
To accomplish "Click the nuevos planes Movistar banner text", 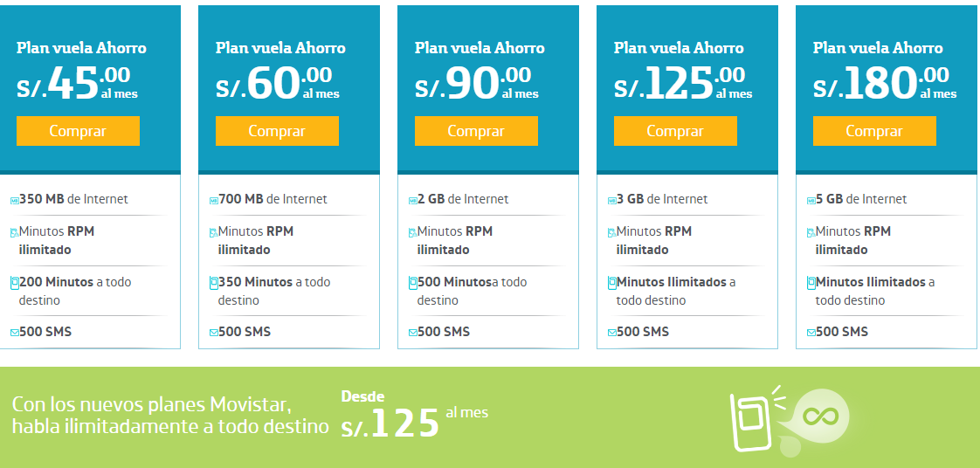I will pos(170,416).
